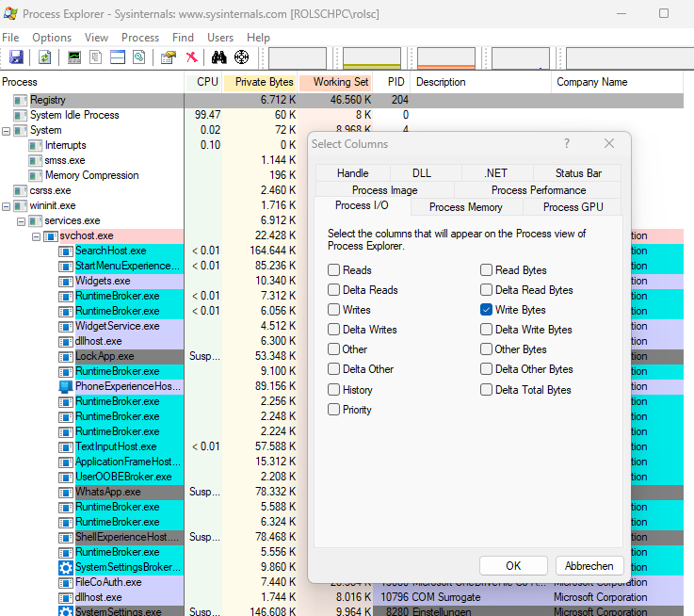Click the Process Explorer title bar icon
The image size is (694, 616).
coord(10,14)
